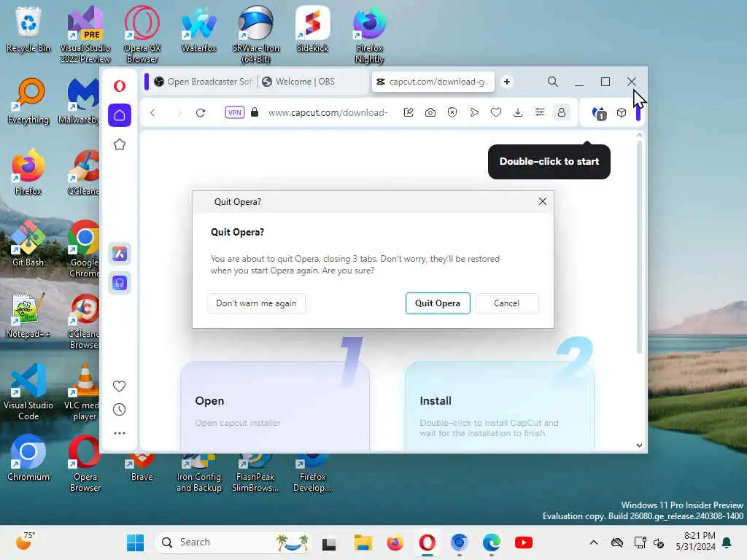The width and height of the screenshot is (747, 560).
Task: View site security lock icon
Action: coord(255,112)
